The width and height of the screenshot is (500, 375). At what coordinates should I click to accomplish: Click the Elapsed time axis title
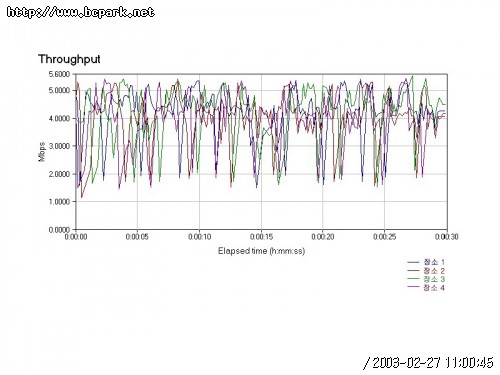coord(261,251)
